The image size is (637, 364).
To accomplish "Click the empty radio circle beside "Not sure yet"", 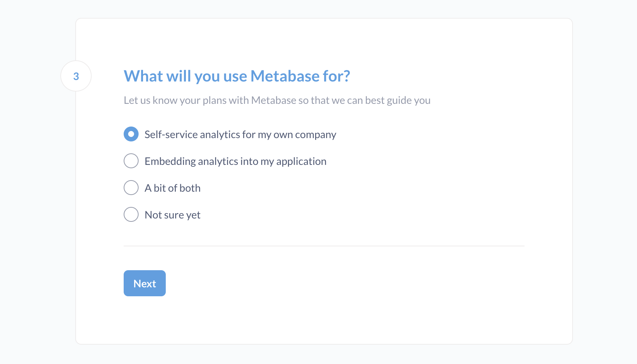I will coord(131,214).
